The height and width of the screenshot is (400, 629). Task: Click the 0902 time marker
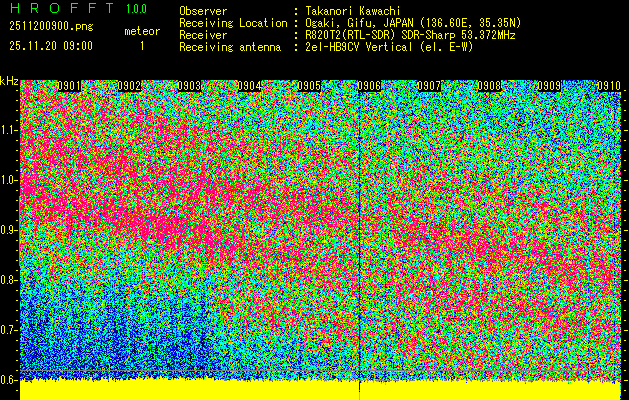tap(129, 86)
